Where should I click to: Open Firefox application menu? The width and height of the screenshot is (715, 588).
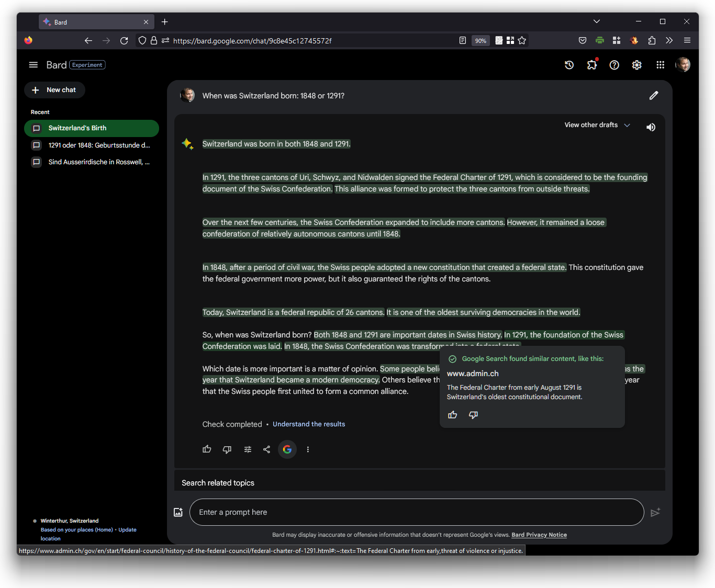pos(687,41)
